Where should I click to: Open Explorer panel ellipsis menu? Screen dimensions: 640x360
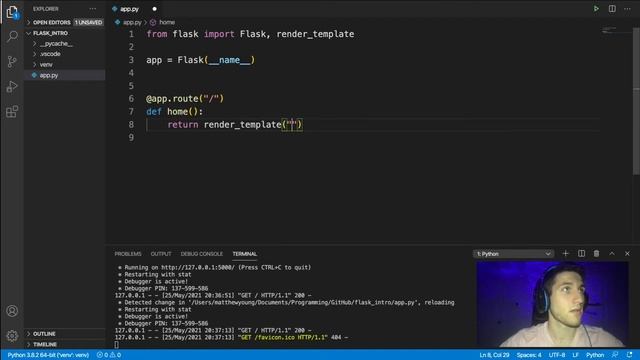(93, 9)
